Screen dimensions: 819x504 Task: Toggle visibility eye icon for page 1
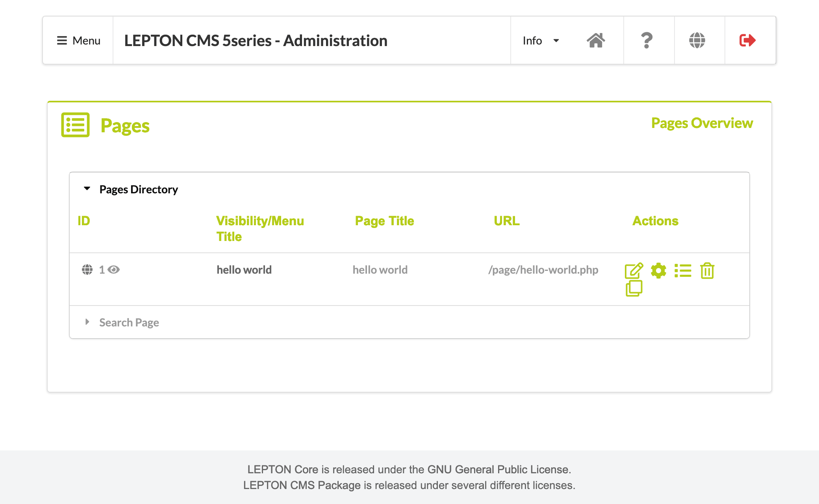pos(114,270)
